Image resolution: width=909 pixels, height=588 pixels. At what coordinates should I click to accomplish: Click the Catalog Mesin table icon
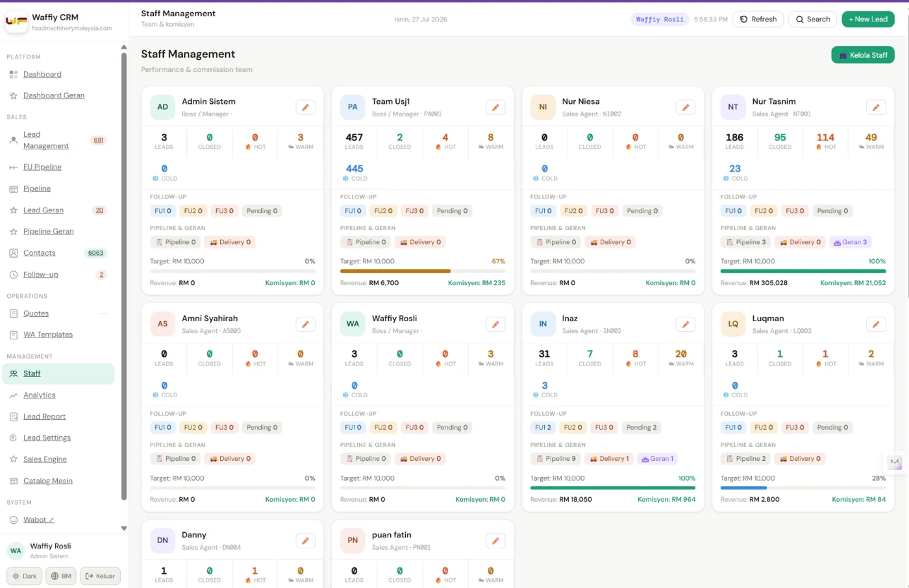(x=14, y=481)
